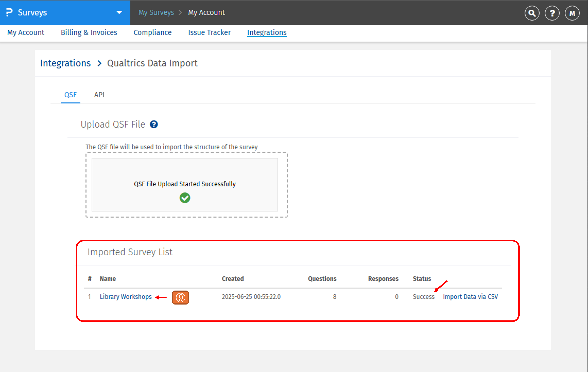The width and height of the screenshot is (588, 372).
Task: Click the numbered badge 9 marker
Action: pos(180,298)
